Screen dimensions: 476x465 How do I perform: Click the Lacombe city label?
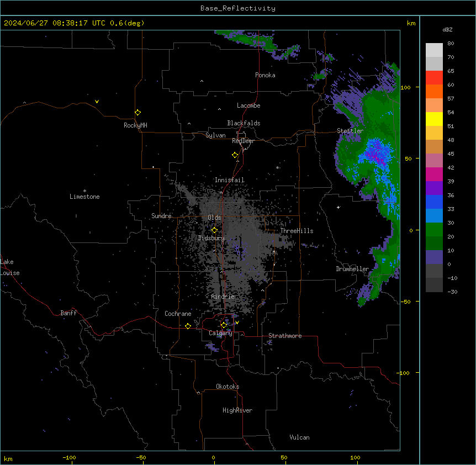point(248,105)
